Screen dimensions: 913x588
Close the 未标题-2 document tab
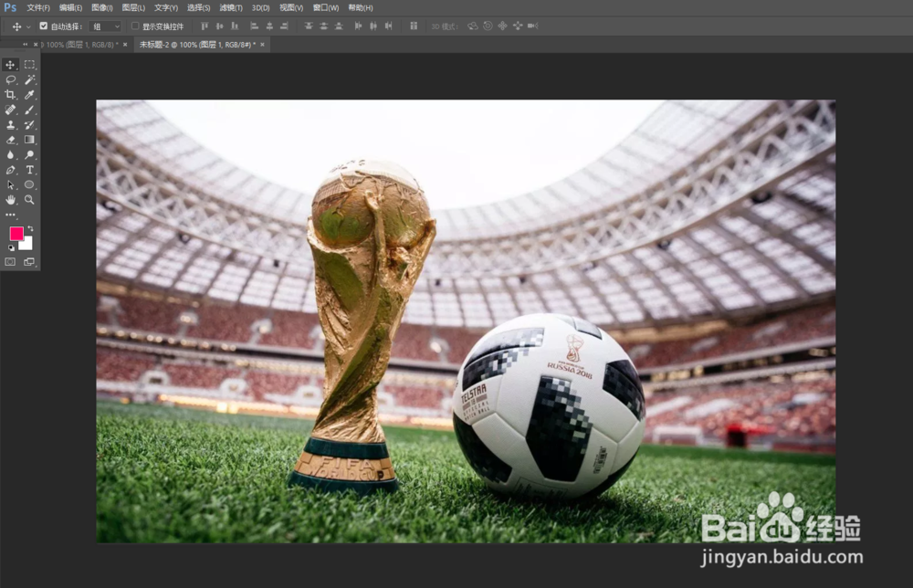point(263,44)
